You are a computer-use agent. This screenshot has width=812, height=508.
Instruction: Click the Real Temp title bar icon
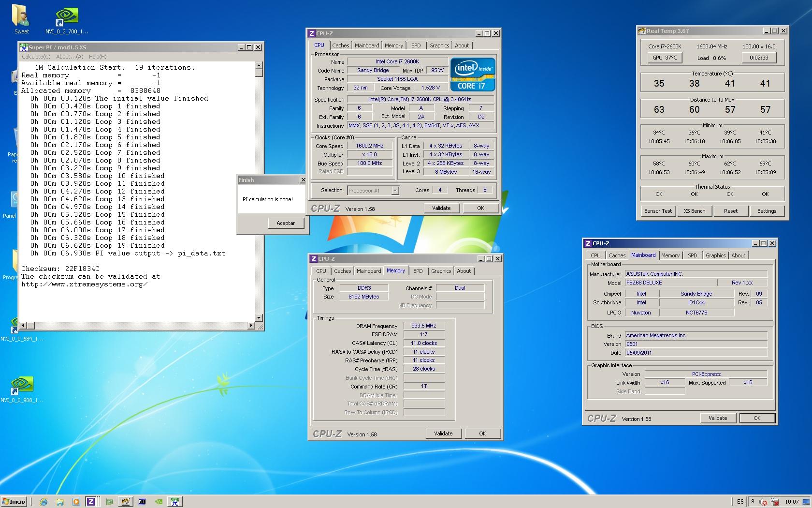642,31
